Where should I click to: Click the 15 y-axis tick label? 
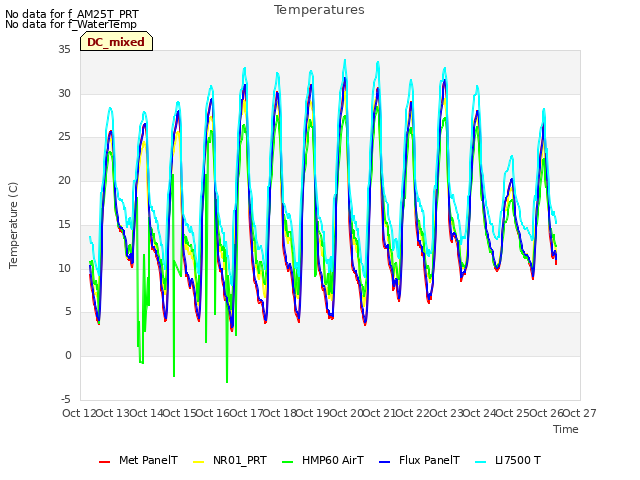(x=64, y=224)
